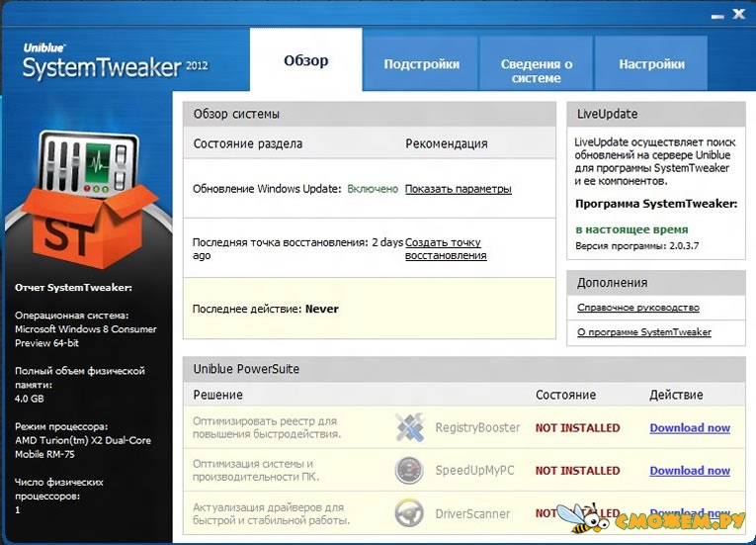The height and width of the screenshot is (545, 756).
Task: Click the SpeedUpMyPC speedometer icon
Action: (x=409, y=470)
